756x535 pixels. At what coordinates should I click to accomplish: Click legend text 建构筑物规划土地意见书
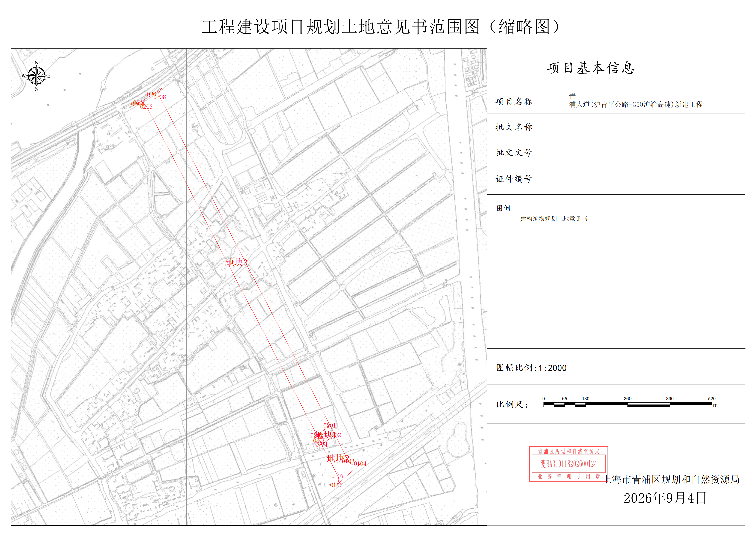[554, 219]
